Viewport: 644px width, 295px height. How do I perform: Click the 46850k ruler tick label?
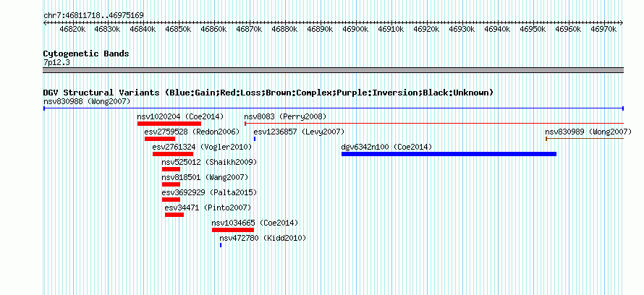point(178,30)
